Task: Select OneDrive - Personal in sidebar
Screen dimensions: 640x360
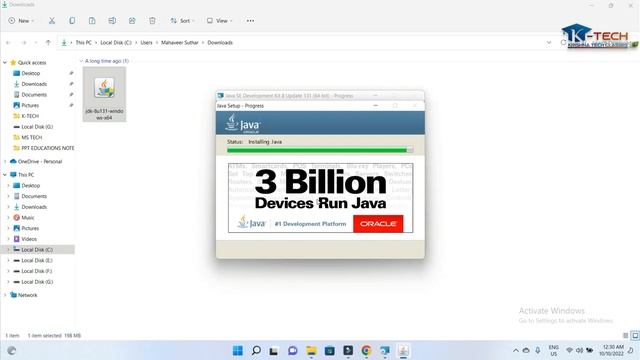Action: (x=40, y=161)
